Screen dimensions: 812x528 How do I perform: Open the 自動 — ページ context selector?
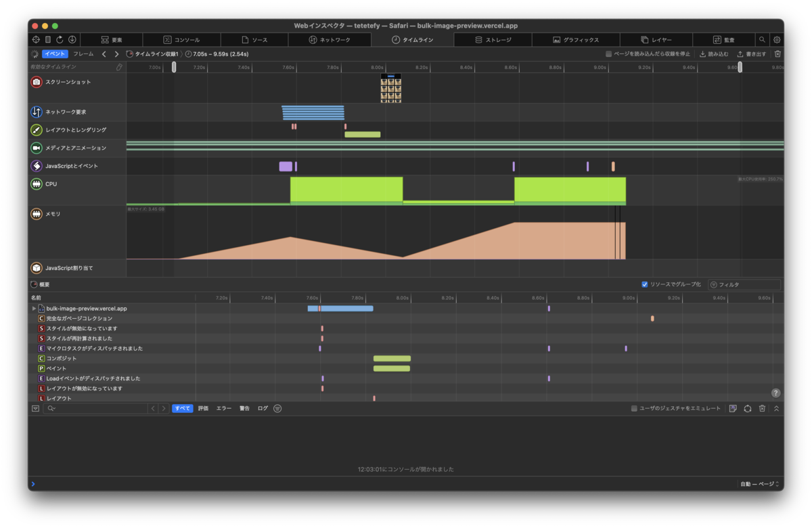(x=760, y=484)
